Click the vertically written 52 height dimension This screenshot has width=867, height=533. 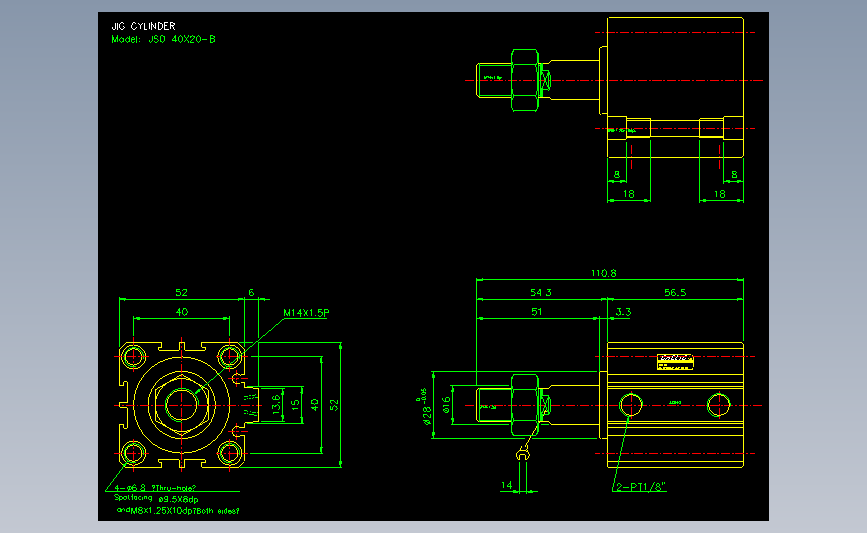(x=335, y=405)
